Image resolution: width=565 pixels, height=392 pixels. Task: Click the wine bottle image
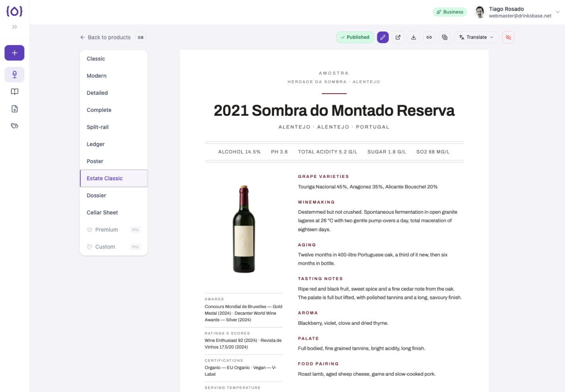[x=244, y=229]
